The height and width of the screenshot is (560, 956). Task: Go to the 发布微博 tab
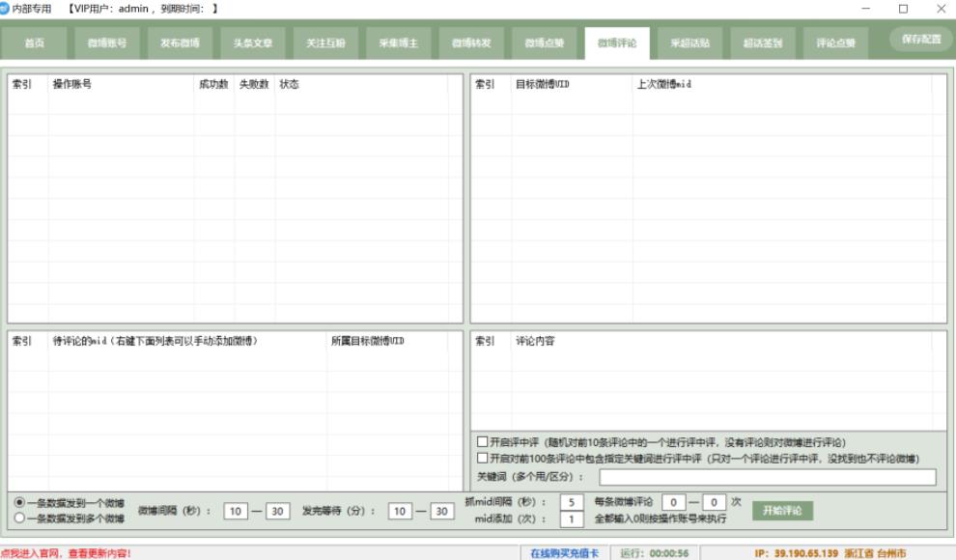(x=179, y=42)
